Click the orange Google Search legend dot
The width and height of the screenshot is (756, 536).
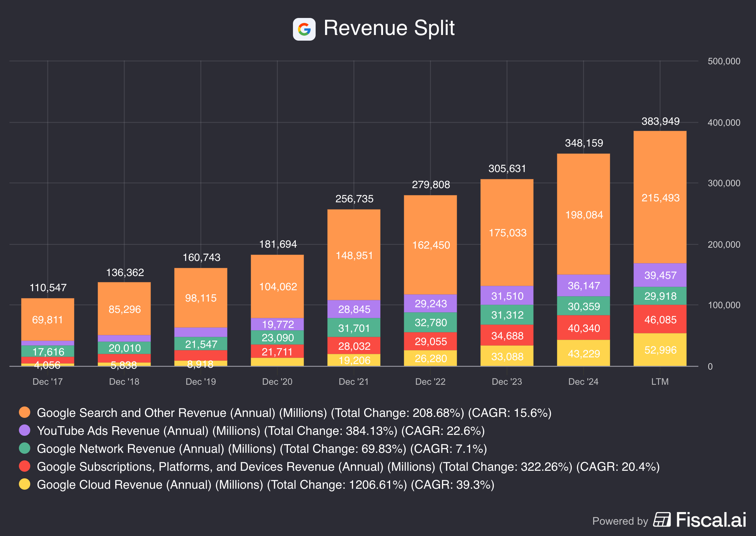click(x=25, y=412)
